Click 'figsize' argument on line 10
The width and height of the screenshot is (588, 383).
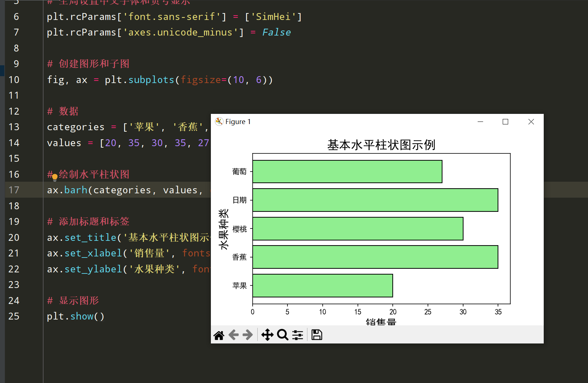click(x=201, y=80)
